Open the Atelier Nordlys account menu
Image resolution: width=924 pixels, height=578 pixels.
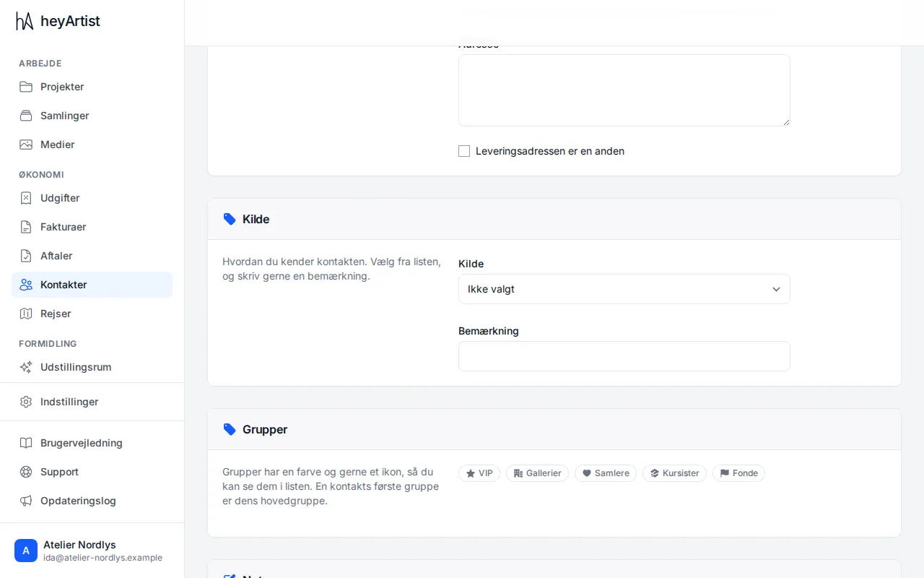point(92,551)
